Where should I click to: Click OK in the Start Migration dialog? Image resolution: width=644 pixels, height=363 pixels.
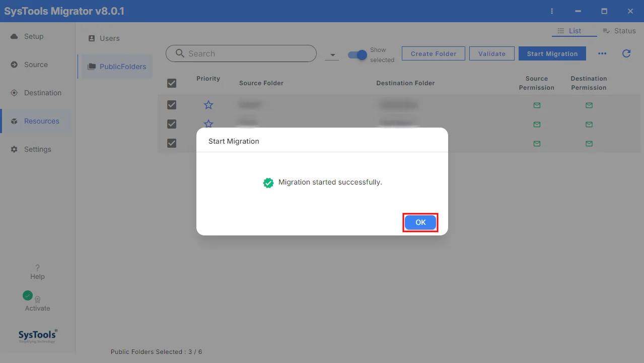(x=420, y=222)
